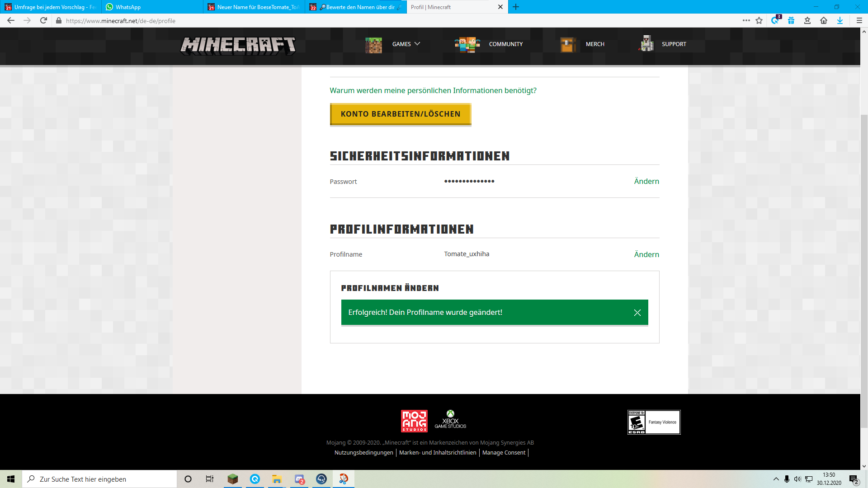Viewport: 868px width, 488px height.
Task: Click Ändern next to Passwort
Action: pos(646,181)
